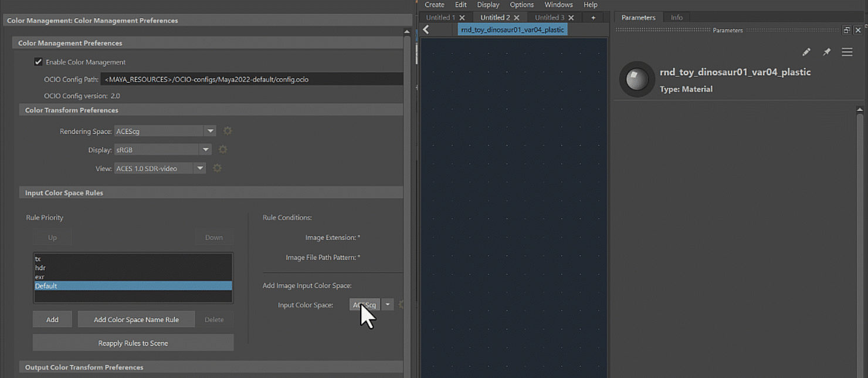868x378 pixels.
Task: Expand the Input Color Space ACEScg dropdown
Action: pos(387,304)
